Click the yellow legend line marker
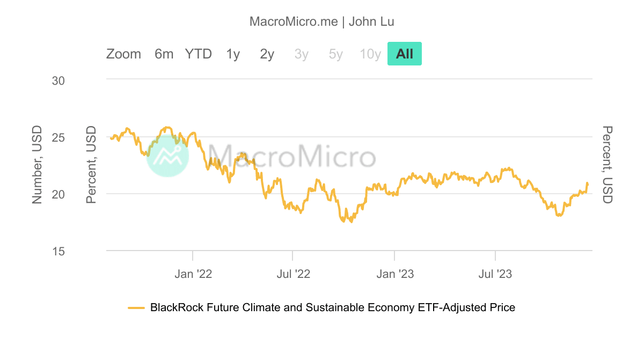 pyautogui.click(x=137, y=308)
